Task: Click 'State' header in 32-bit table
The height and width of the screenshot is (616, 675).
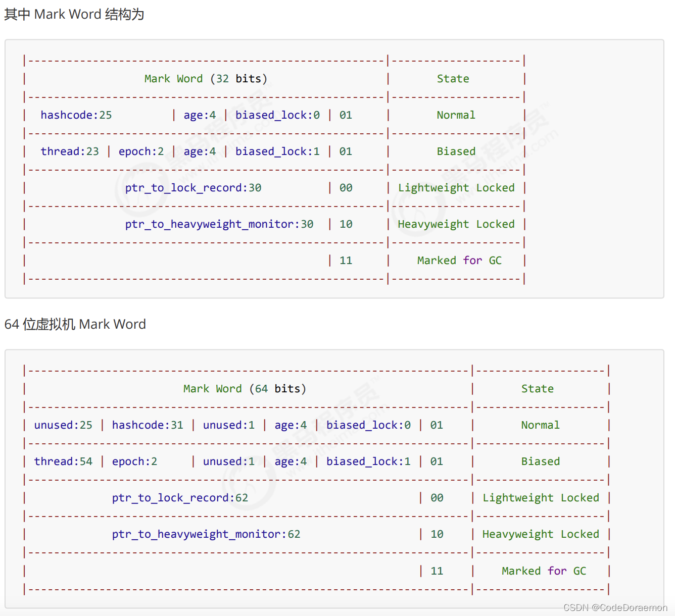Action: [453, 79]
